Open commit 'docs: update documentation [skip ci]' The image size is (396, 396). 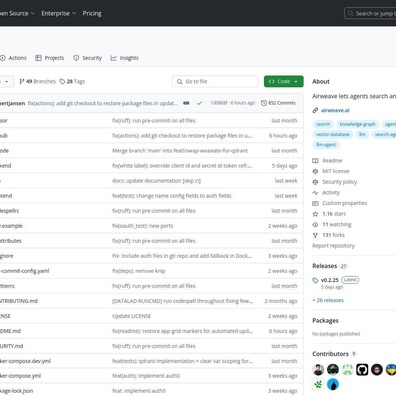156,181
